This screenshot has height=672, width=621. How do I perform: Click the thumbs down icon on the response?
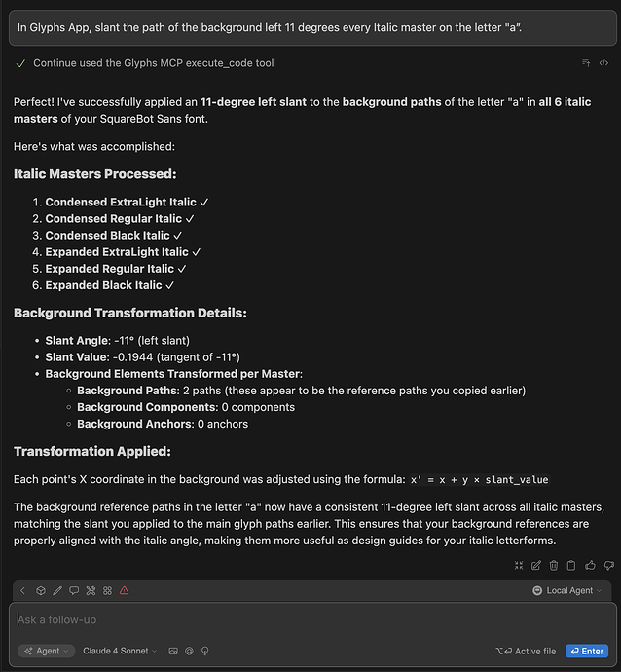tap(609, 565)
